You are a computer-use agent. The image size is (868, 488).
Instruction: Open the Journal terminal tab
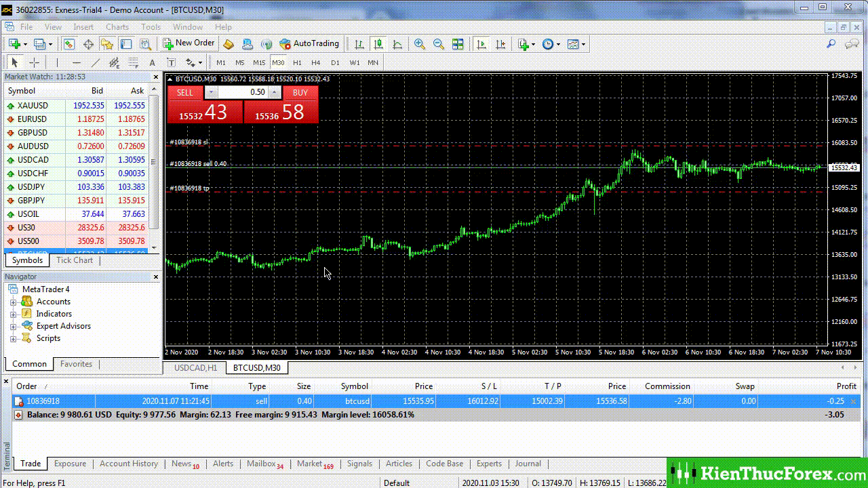click(x=528, y=464)
